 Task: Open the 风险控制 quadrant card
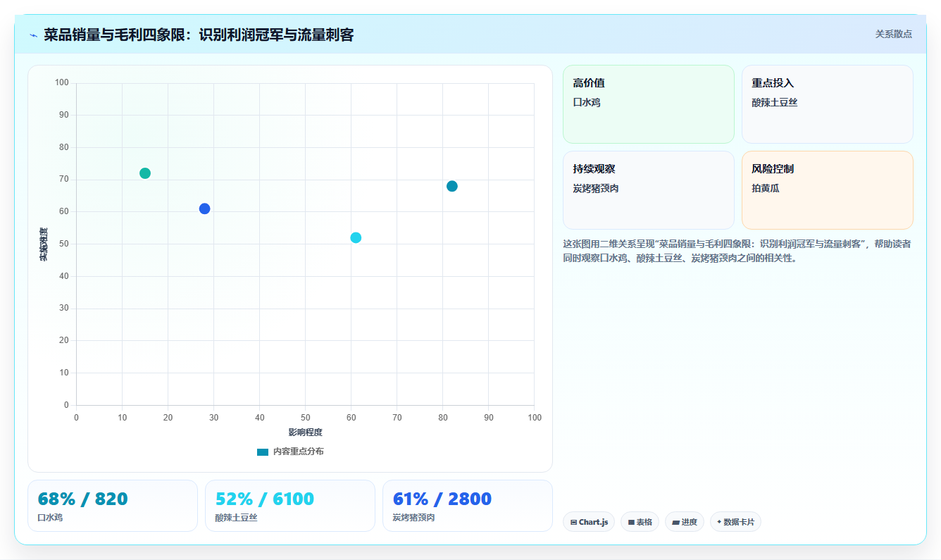(828, 190)
